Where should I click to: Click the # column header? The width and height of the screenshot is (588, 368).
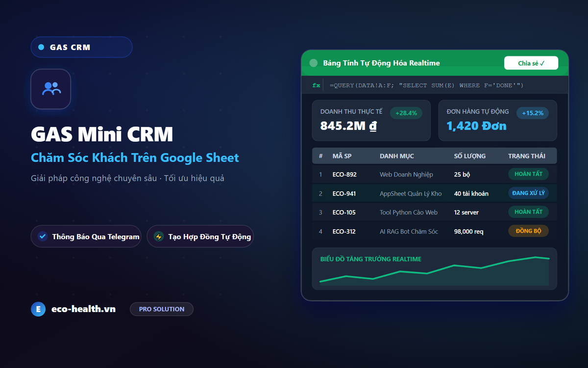[321, 156]
